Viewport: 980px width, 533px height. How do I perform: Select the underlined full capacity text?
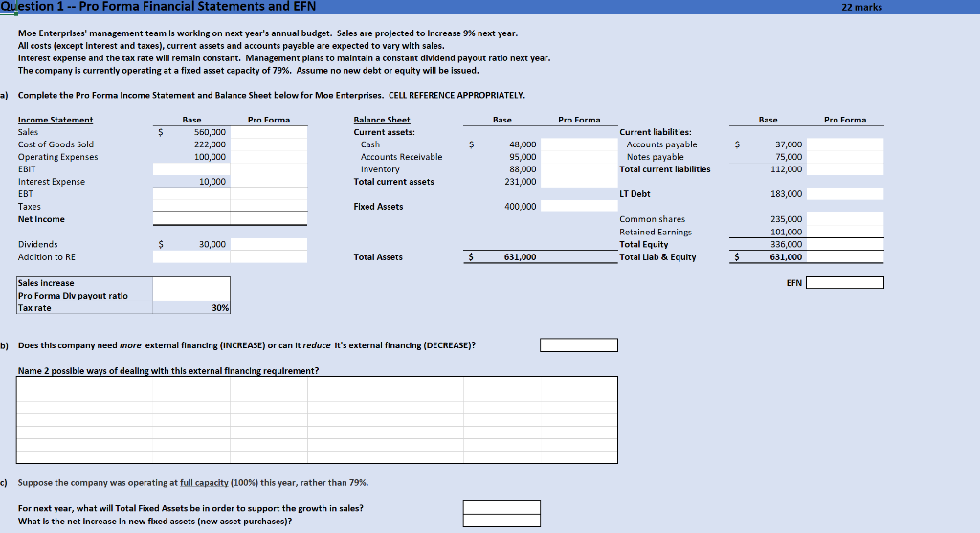click(204, 483)
